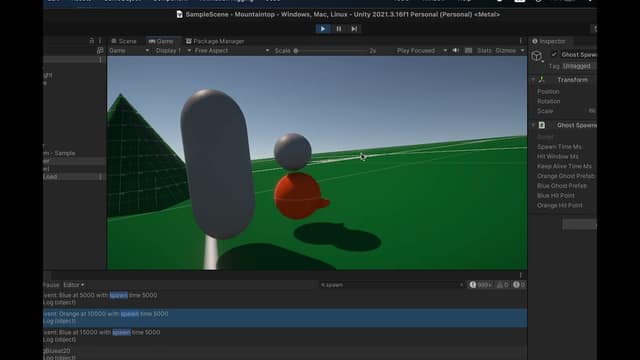Open the Free Aspect dropdown

pos(231,51)
